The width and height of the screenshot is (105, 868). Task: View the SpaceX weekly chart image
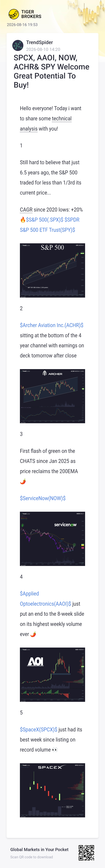[52, 790]
